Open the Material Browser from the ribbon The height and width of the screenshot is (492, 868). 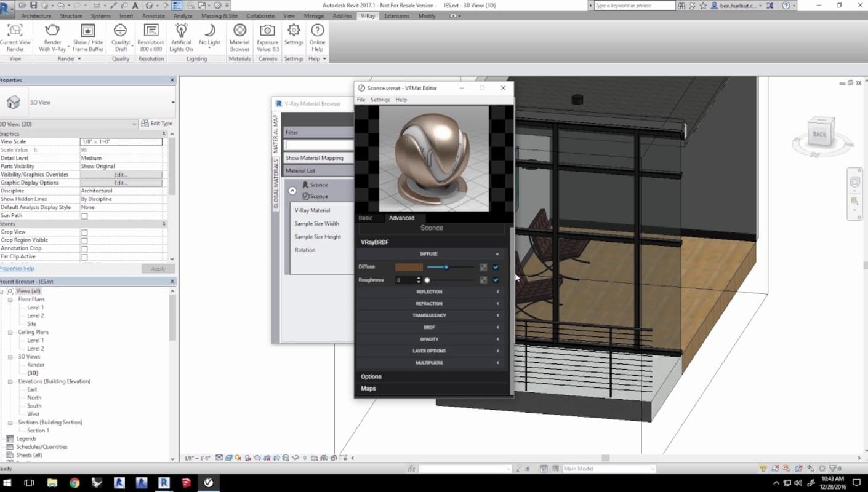(239, 31)
